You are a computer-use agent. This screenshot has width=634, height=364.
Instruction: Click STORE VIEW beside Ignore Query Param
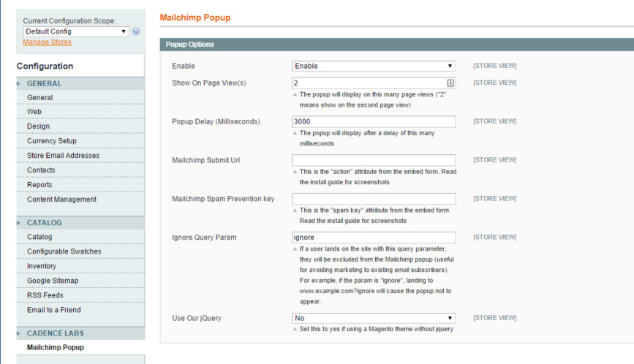(x=494, y=237)
